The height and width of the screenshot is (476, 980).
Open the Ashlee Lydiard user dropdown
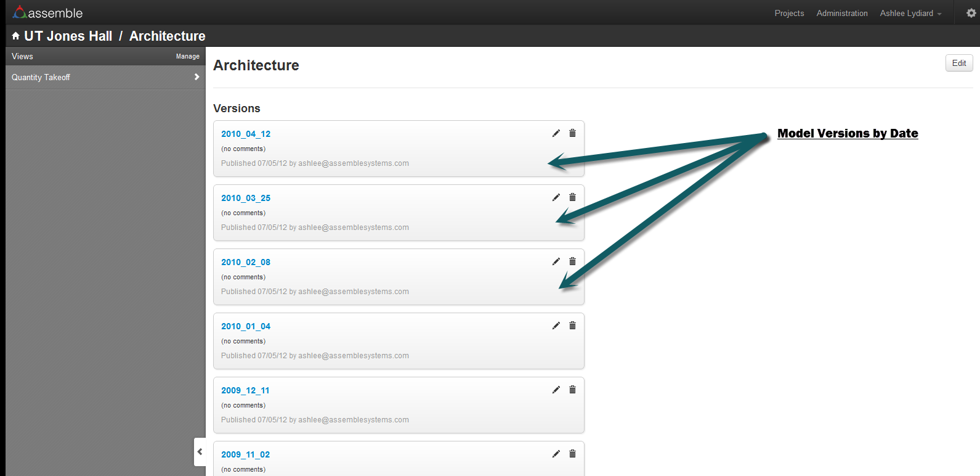tap(910, 13)
